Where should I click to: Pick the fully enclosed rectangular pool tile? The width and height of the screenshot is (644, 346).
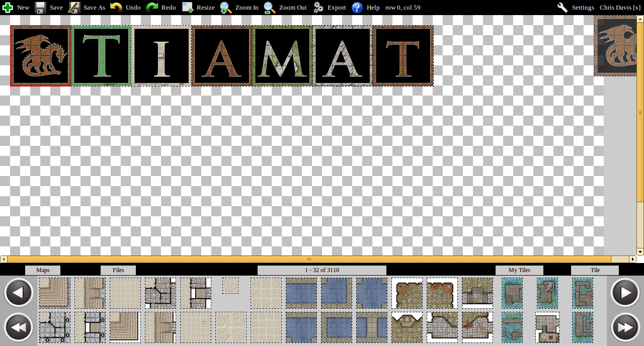(x=337, y=327)
